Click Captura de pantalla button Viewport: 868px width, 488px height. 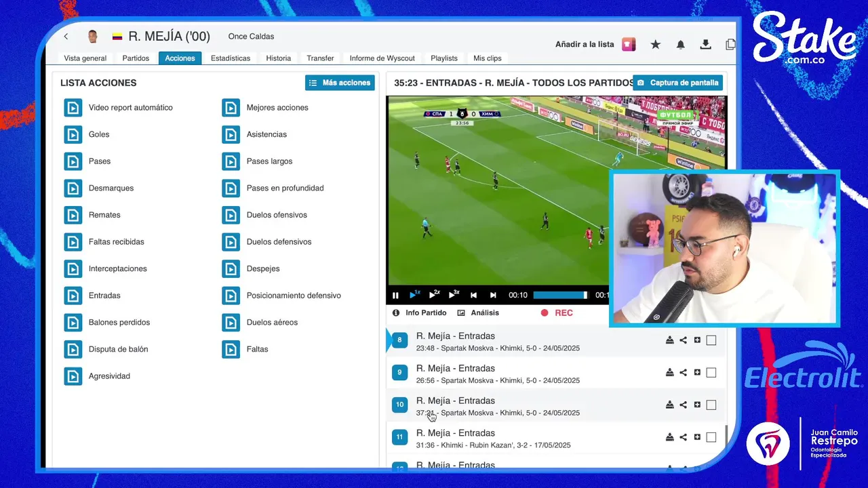pyautogui.click(x=677, y=83)
